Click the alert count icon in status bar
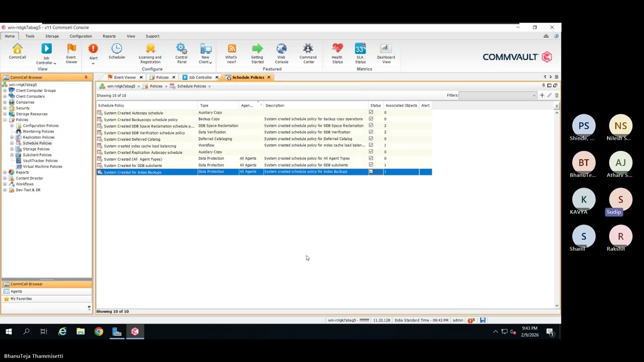 click(x=471, y=320)
